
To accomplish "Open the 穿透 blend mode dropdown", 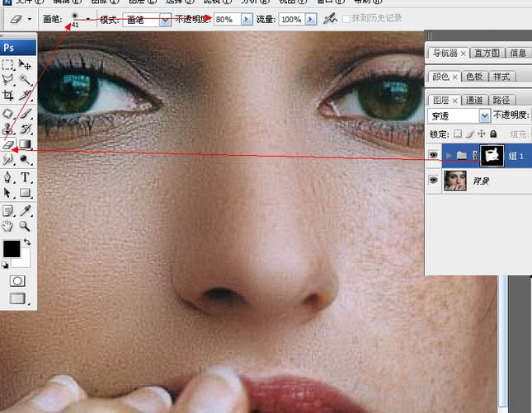I will (484, 116).
